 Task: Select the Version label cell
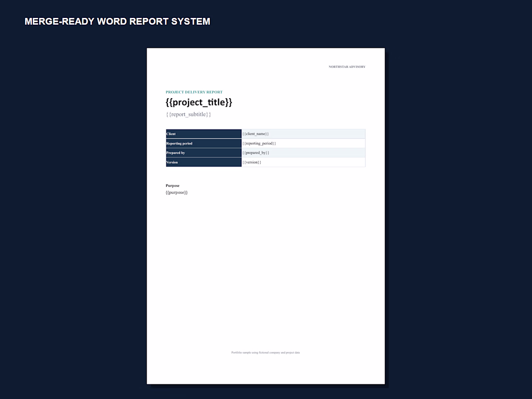[204, 162]
